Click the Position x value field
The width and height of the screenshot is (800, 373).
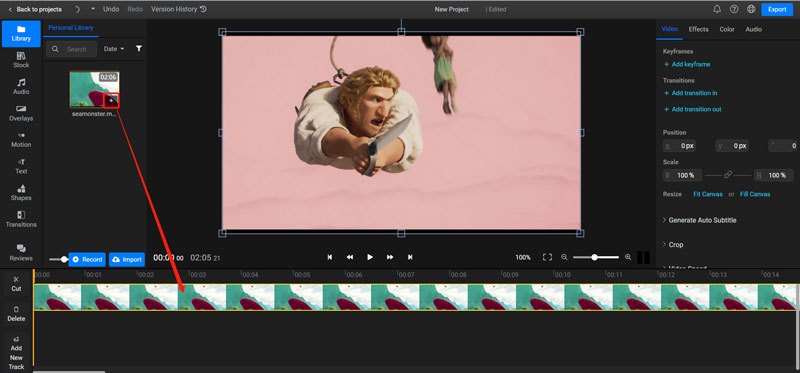click(x=679, y=146)
